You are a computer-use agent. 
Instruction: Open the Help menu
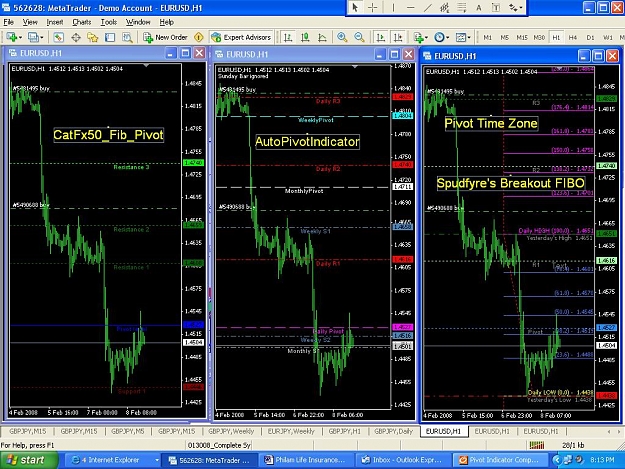[x=166, y=22]
